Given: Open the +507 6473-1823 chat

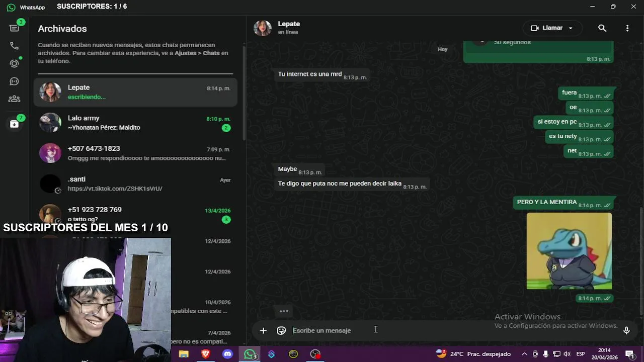Looking at the screenshot, I should coord(135,153).
